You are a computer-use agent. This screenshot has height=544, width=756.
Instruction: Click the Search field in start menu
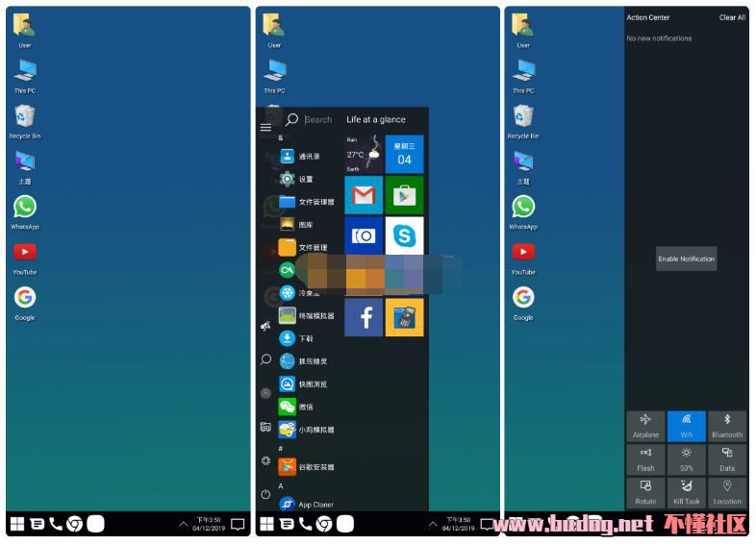[x=318, y=119]
